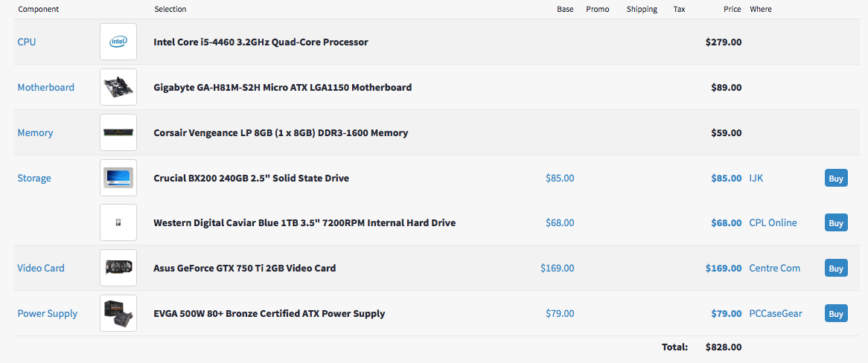Click the $79.00 base price for EVGA supply

[560, 314]
